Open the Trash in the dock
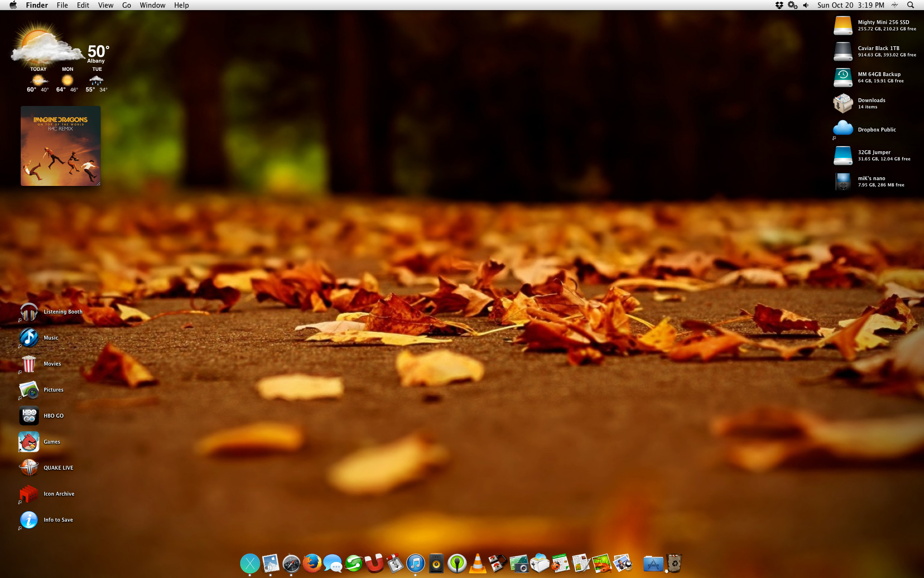 674,563
